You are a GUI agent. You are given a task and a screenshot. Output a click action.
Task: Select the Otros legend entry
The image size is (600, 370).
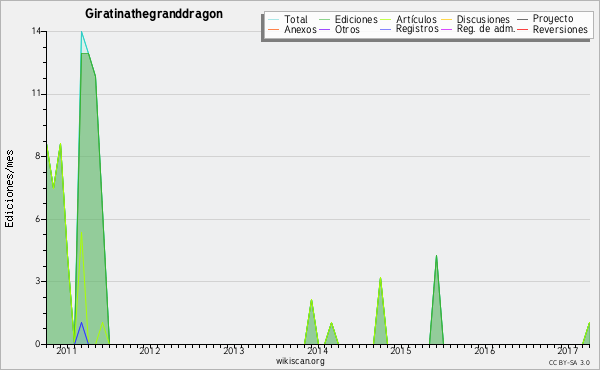347,29
